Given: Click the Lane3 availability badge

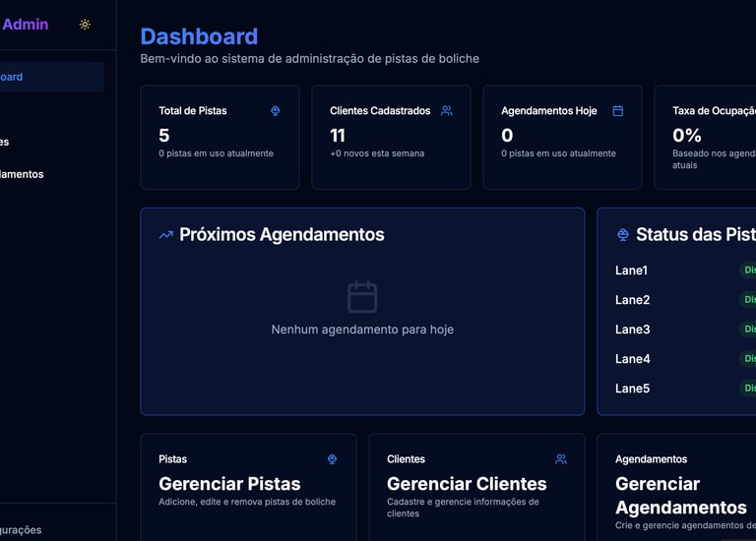Looking at the screenshot, I should tap(748, 330).
